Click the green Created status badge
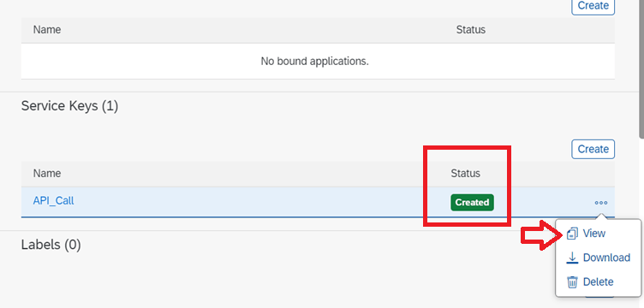Screen dimensions: 644x308 coord(472,203)
